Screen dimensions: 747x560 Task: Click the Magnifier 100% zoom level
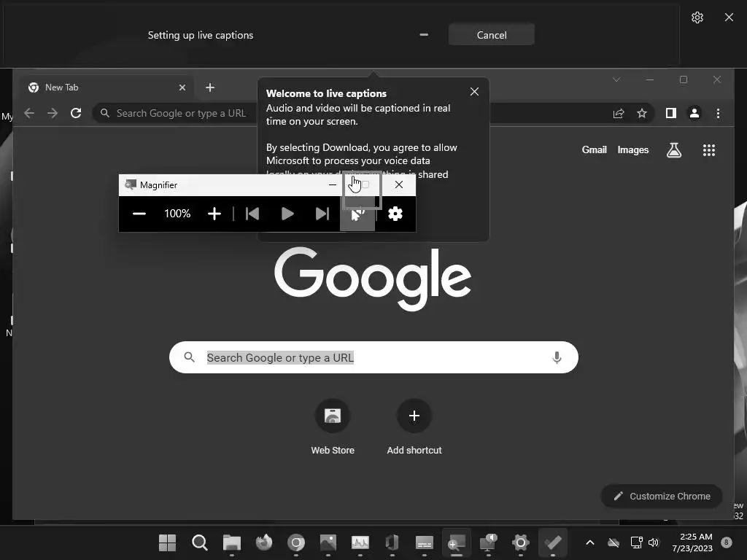177,214
